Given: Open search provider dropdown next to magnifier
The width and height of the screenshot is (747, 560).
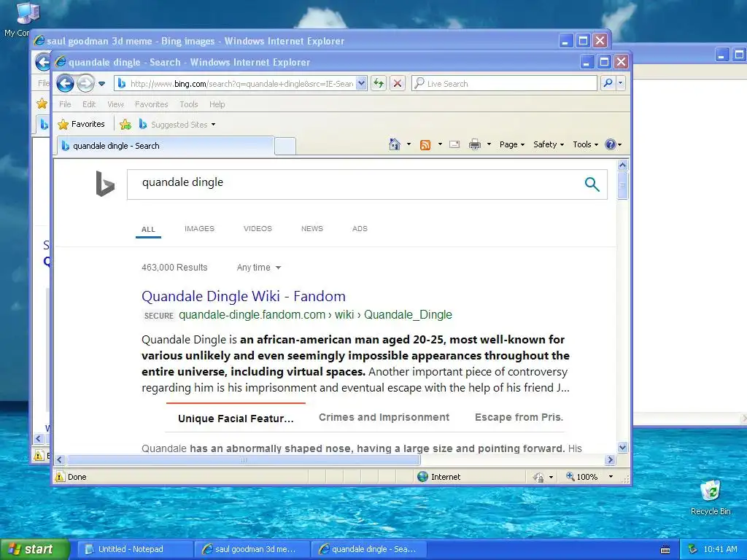Looking at the screenshot, I should pyautogui.click(x=620, y=83).
